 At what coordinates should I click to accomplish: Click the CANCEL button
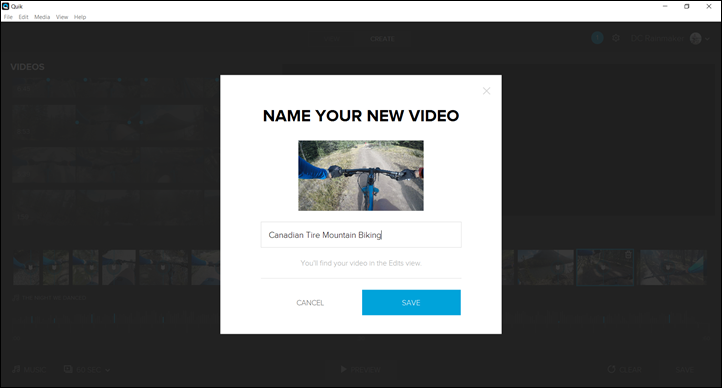[x=310, y=302]
